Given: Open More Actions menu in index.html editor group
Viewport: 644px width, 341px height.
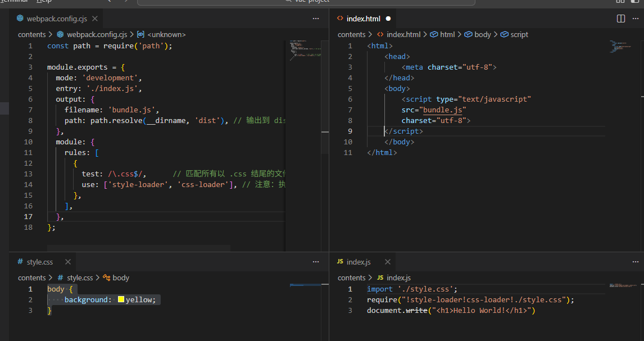Looking at the screenshot, I should (636, 19).
